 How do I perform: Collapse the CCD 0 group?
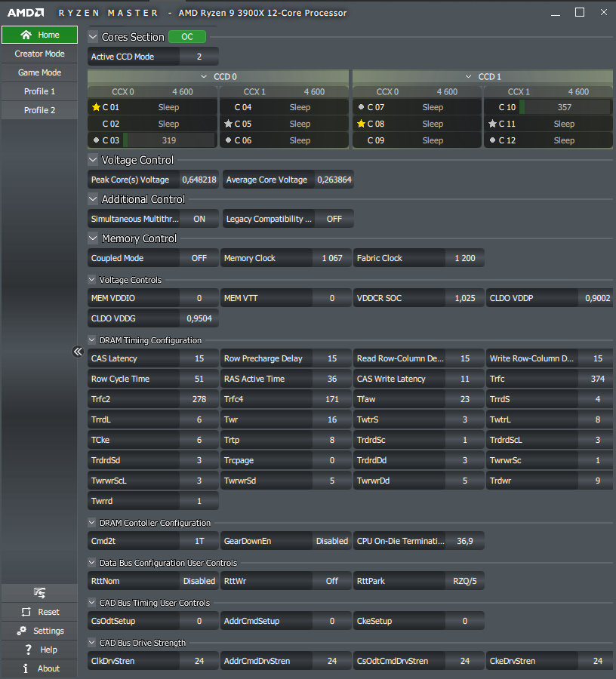[x=204, y=77]
